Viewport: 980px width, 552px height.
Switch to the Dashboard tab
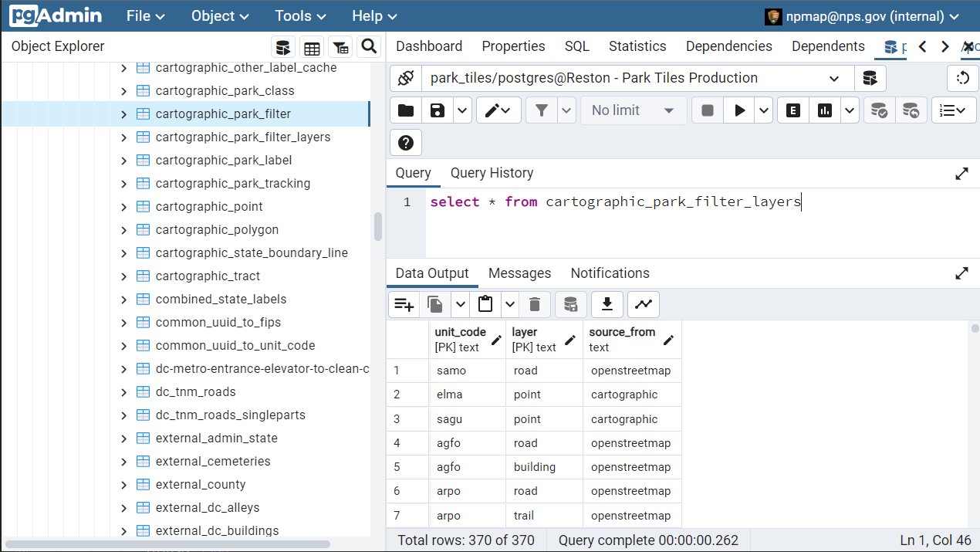pos(429,46)
